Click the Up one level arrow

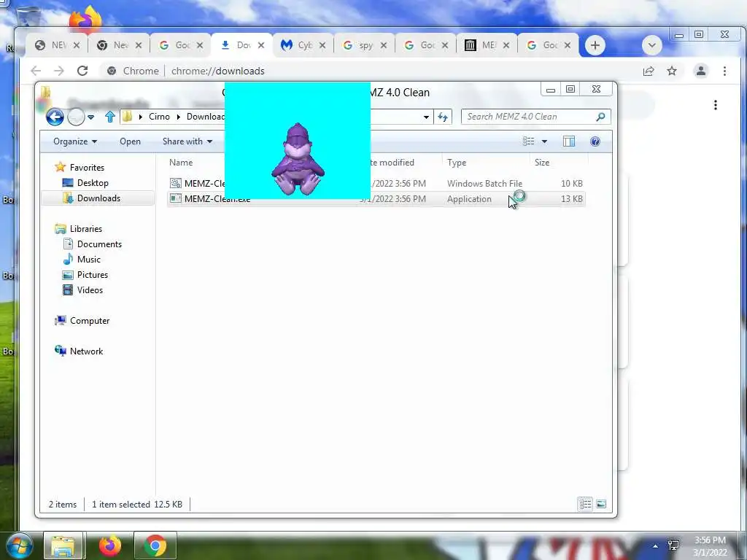tap(110, 117)
